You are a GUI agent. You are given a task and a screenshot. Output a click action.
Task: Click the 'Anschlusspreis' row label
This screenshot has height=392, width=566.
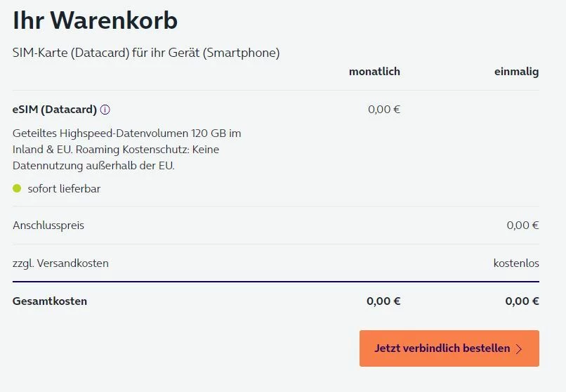(48, 226)
